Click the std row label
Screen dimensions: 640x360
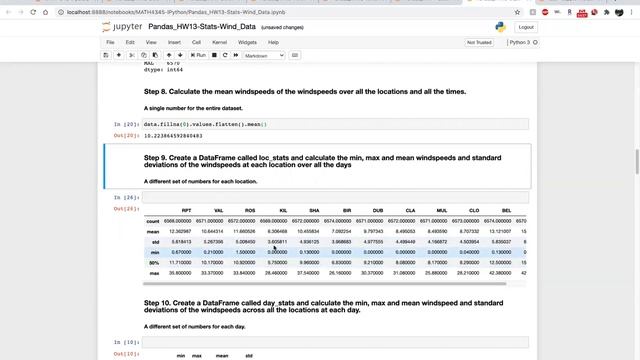156,242
